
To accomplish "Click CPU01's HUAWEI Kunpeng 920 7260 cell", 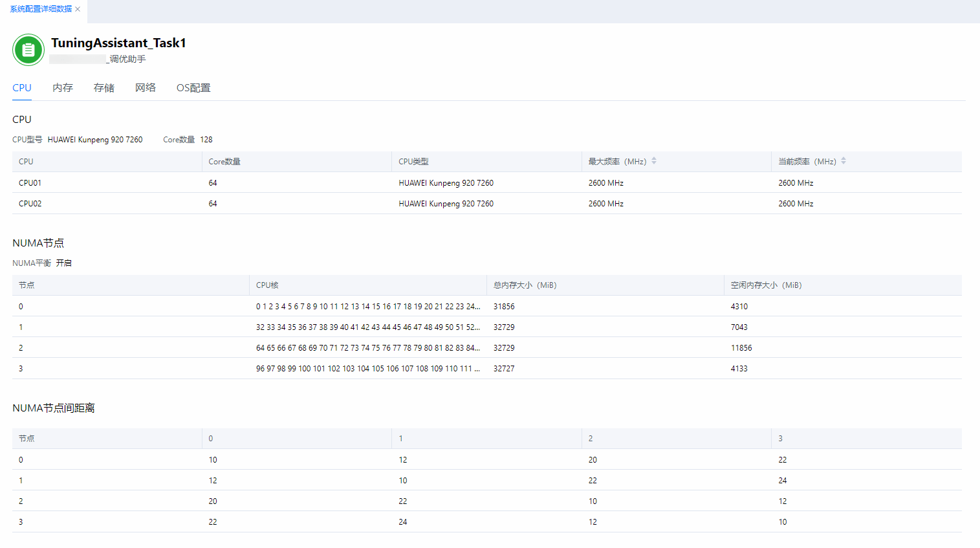I will click(446, 183).
